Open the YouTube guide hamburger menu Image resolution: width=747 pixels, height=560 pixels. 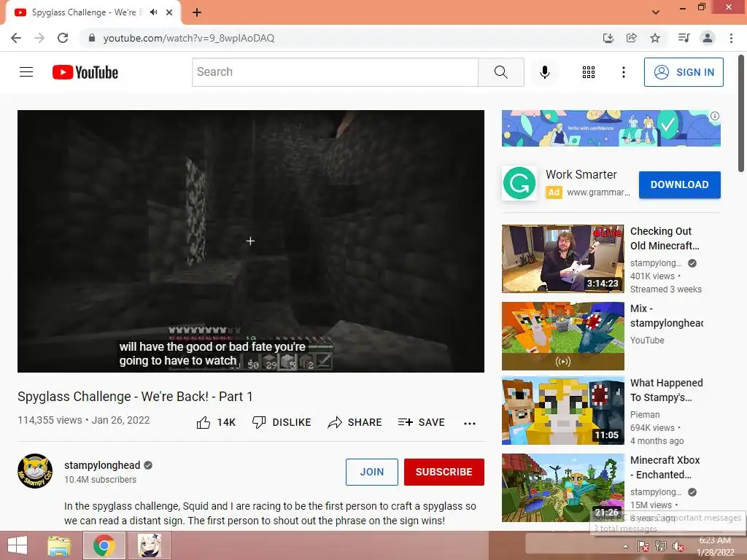tap(26, 72)
